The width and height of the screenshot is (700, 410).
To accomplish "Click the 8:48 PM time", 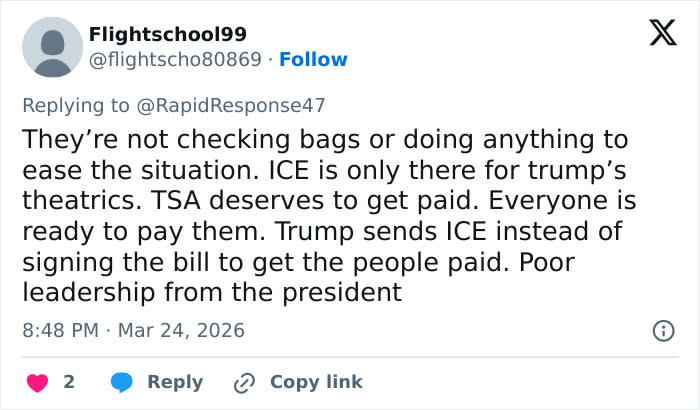I will coord(60,330).
